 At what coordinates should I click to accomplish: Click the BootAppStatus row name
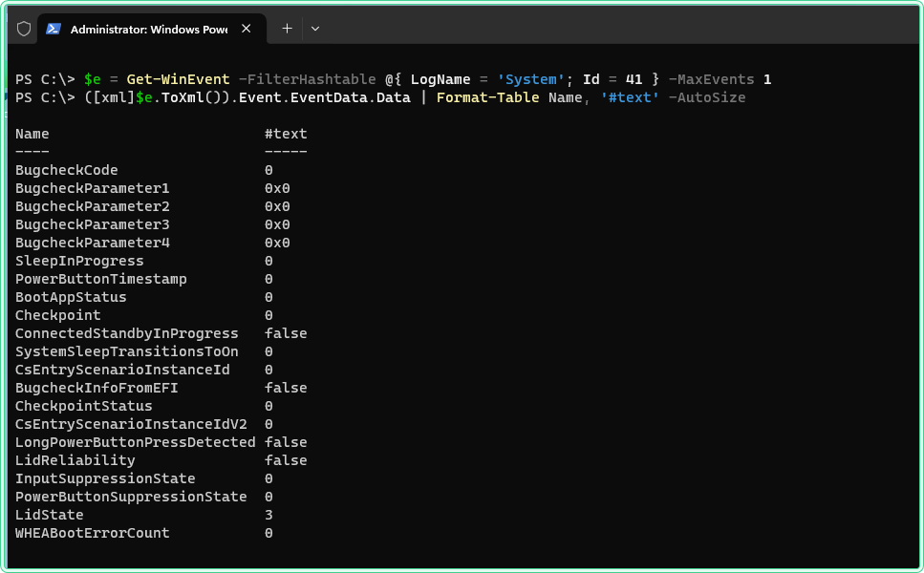point(71,297)
